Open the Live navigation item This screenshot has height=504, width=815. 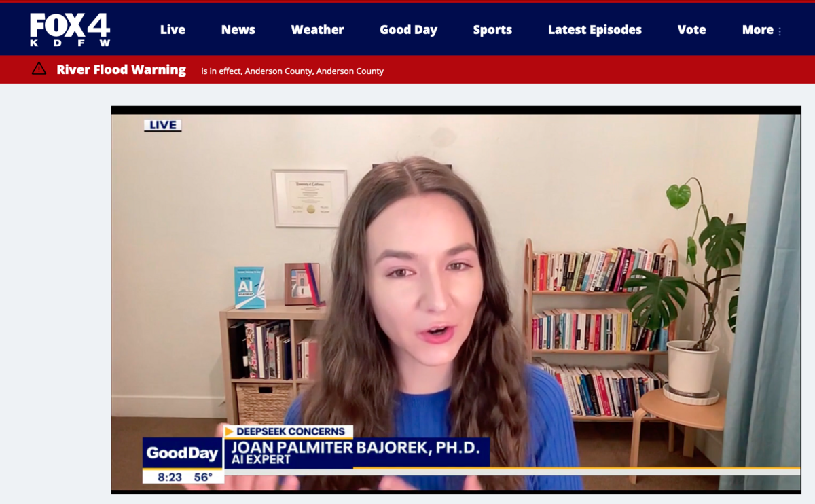(x=173, y=30)
